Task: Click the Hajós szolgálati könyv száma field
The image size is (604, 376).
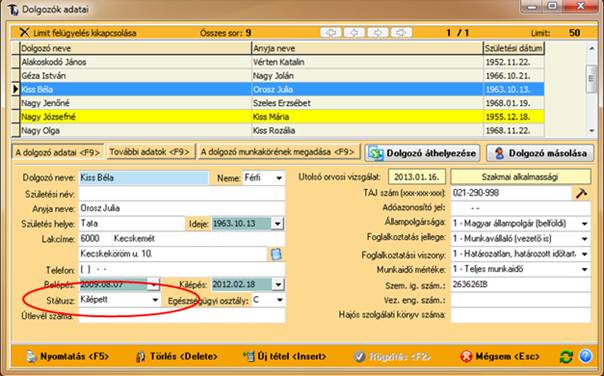Action: [520, 315]
